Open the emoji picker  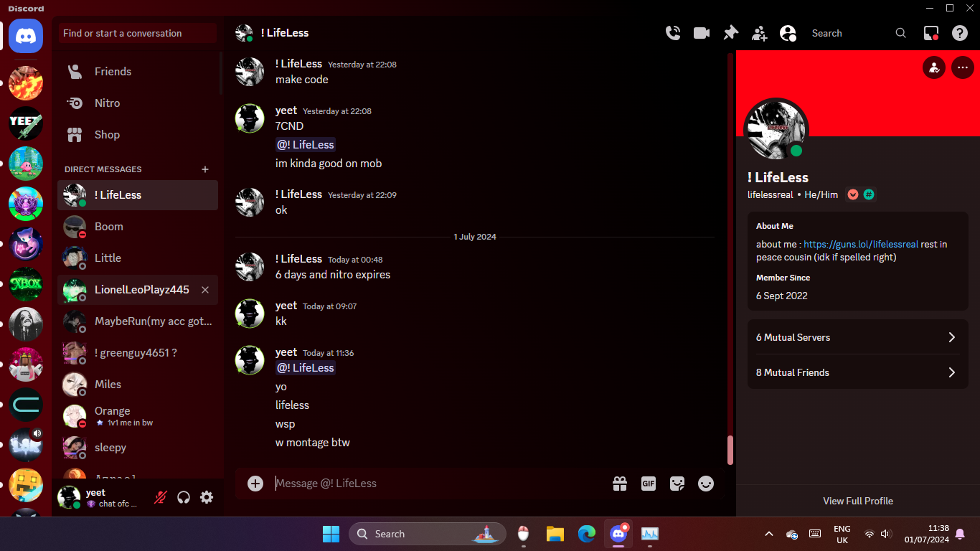coord(706,484)
